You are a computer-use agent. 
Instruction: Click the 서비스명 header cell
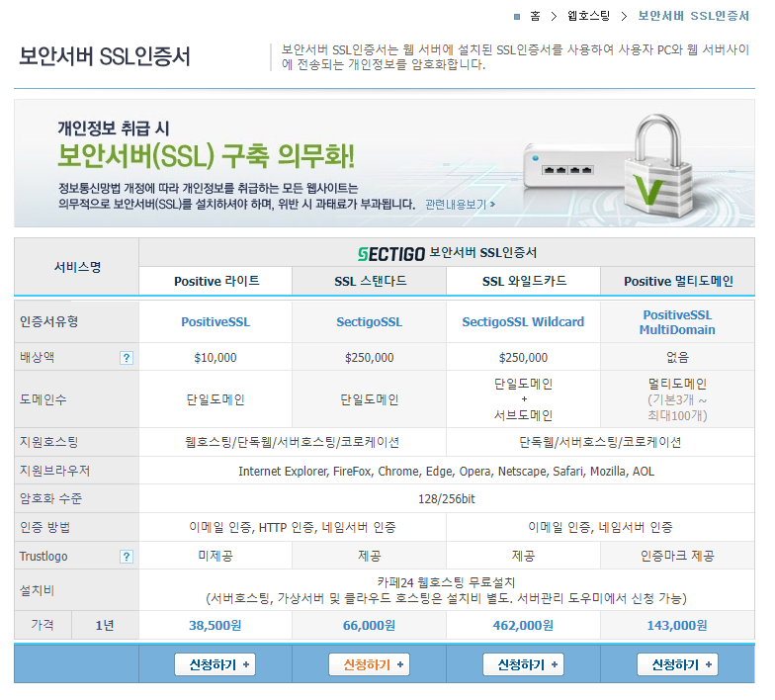point(77,267)
